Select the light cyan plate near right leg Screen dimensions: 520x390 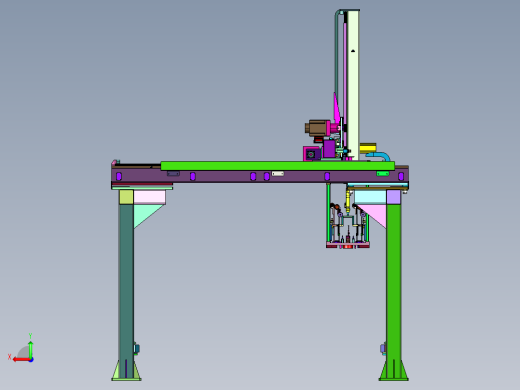pyautogui.click(x=370, y=197)
